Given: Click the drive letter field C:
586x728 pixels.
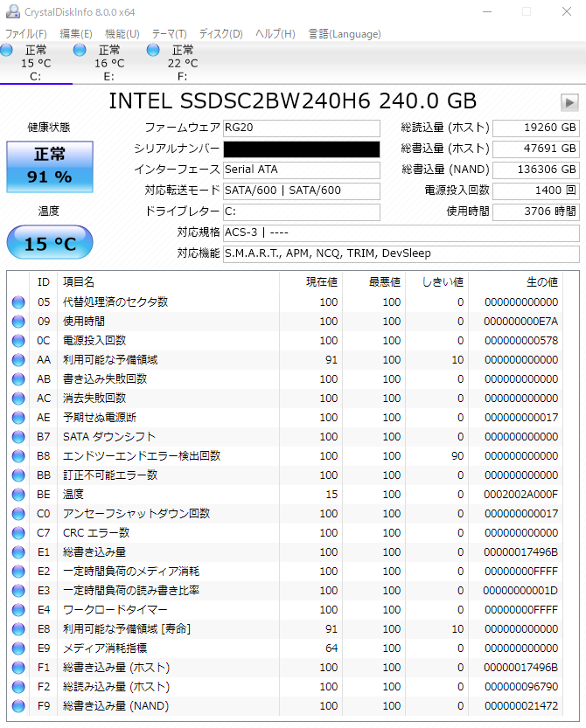Looking at the screenshot, I should pyautogui.click(x=302, y=211).
